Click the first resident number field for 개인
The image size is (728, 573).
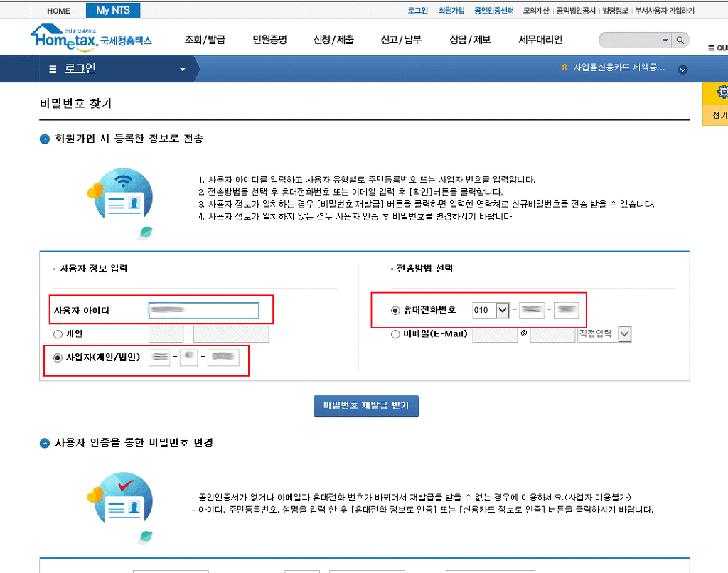[166, 334]
